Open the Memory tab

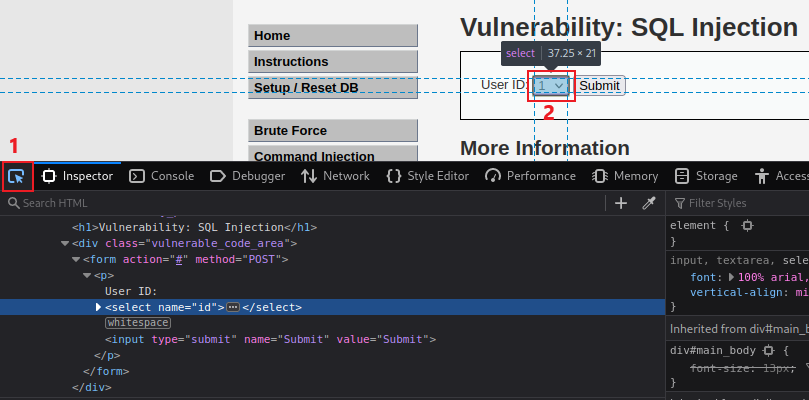pyautogui.click(x=625, y=177)
